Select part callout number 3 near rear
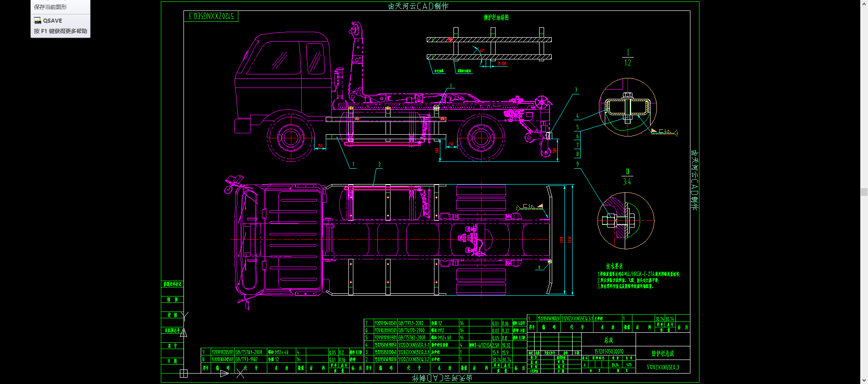 click(576, 90)
